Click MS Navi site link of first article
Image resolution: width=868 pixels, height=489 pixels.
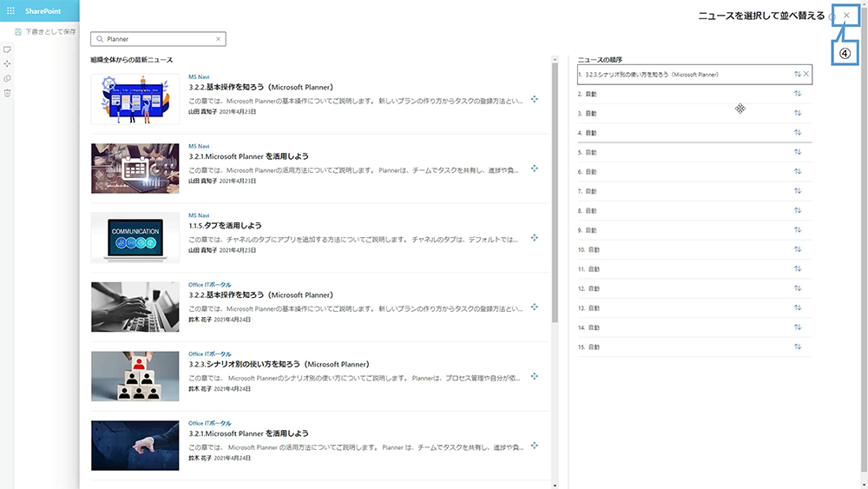tap(199, 77)
